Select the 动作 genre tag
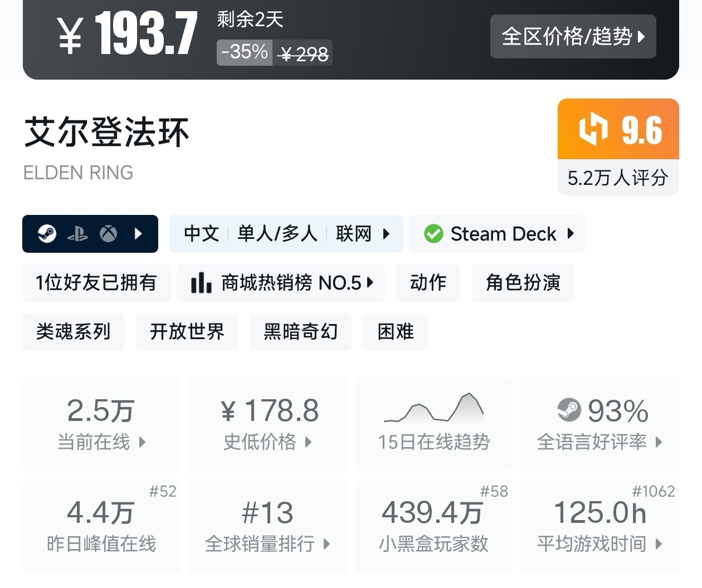This screenshot has width=702, height=588. 428,283
